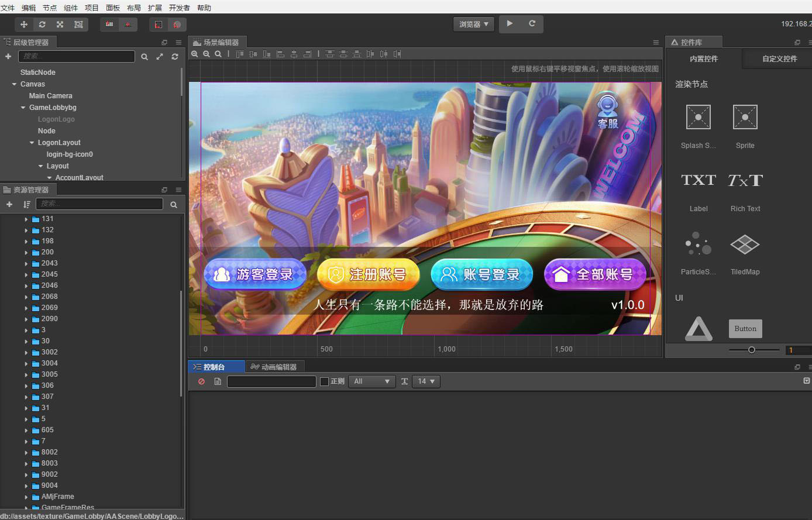Open the 浏览器 preview platform dropdown
This screenshot has width=812, height=520.
click(x=473, y=24)
